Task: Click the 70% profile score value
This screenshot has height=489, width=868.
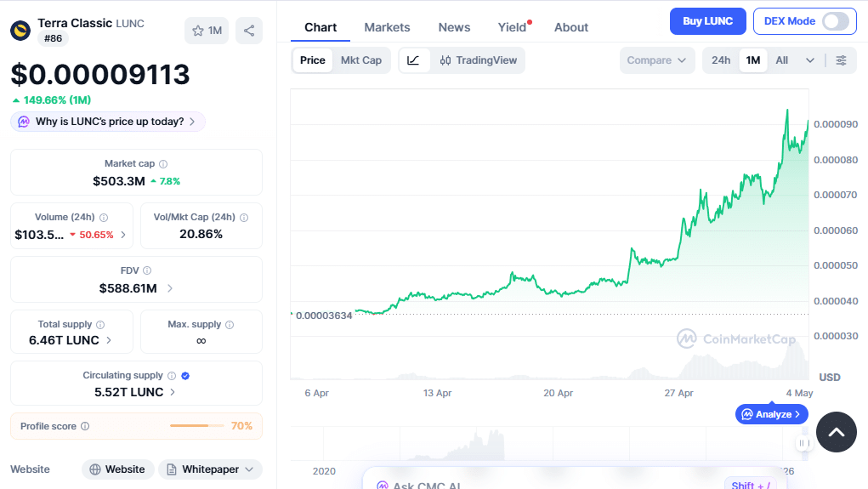Action: click(x=242, y=426)
